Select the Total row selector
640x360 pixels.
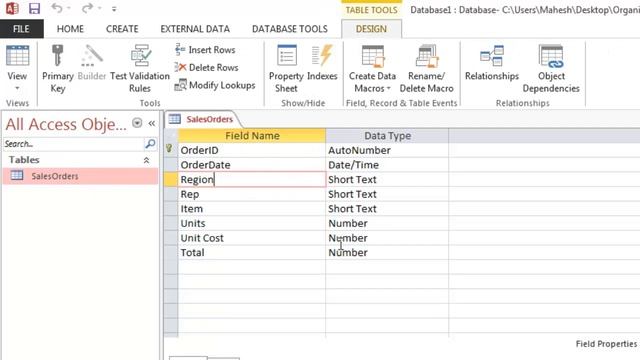[171, 253]
